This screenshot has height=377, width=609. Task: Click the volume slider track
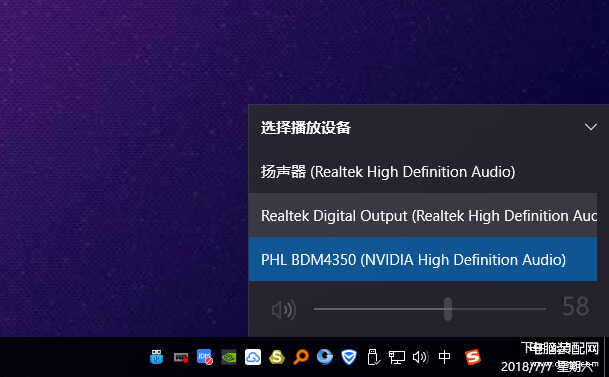coord(430,309)
